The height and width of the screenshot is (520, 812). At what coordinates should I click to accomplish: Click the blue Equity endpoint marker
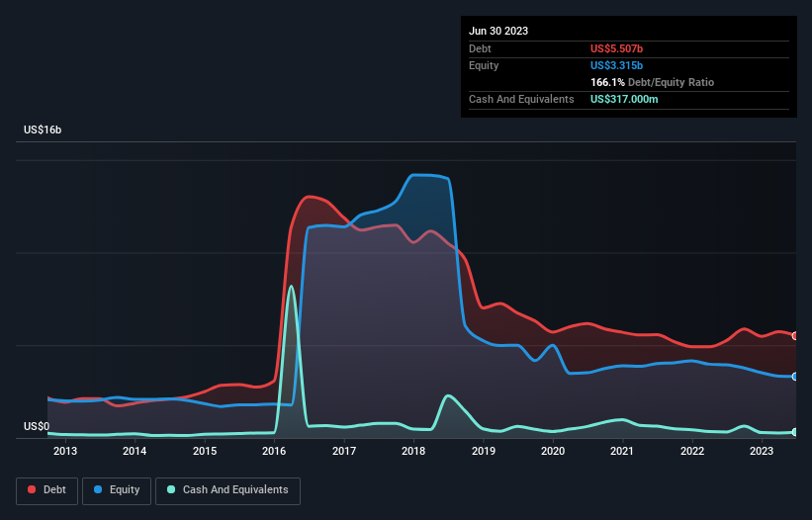pos(795,377)
